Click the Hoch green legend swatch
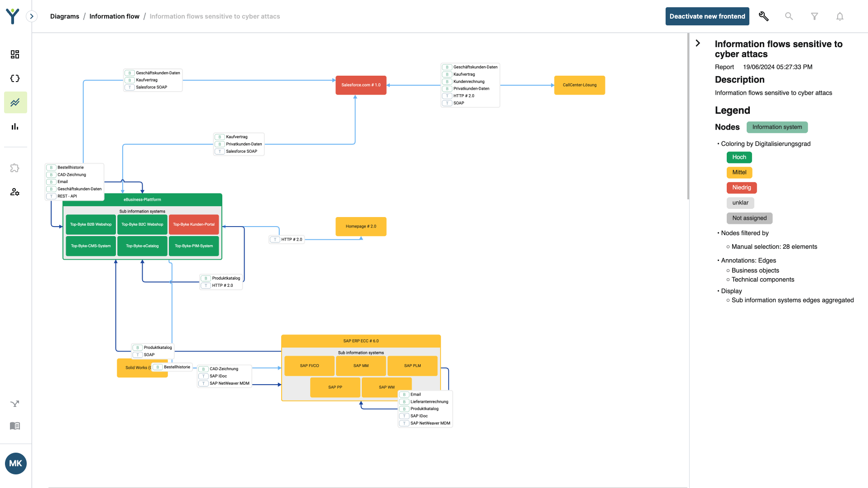Screen dimensions: 868x488 (739, 157)
